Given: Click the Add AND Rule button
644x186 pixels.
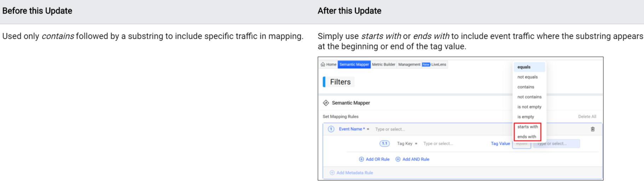Looking at the screenshot, I should tap(412, 159).
